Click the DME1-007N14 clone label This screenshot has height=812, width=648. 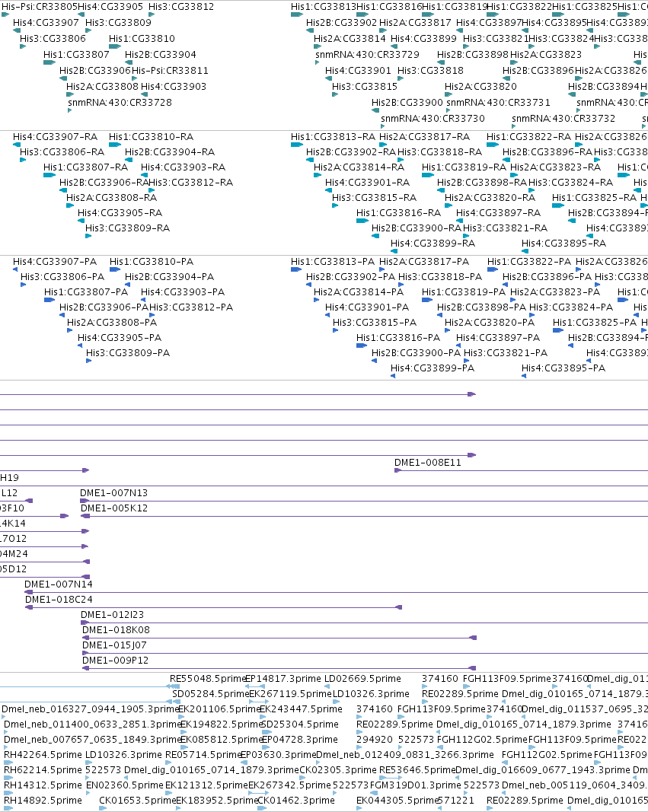coord(59,584)
